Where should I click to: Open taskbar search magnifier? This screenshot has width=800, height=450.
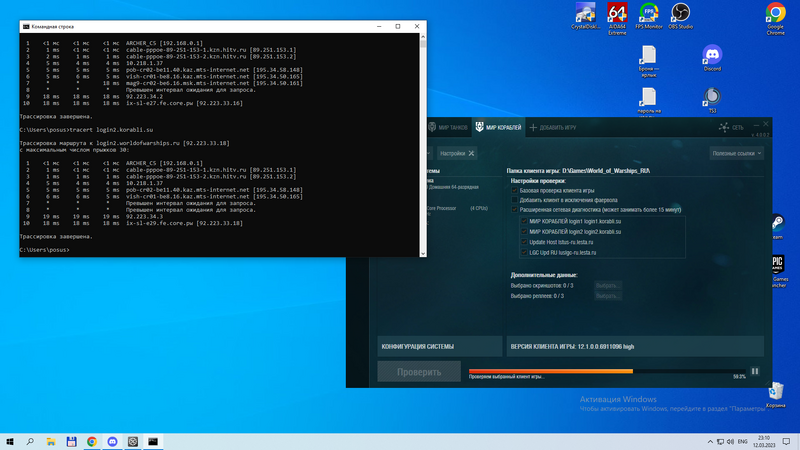pyautogui.click(x=30, y=441)
